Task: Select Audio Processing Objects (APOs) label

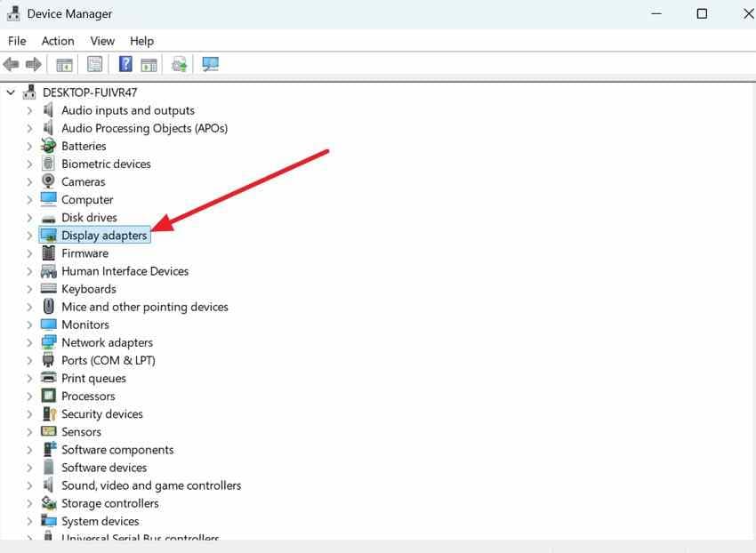Action: click(x=144, y=128)
